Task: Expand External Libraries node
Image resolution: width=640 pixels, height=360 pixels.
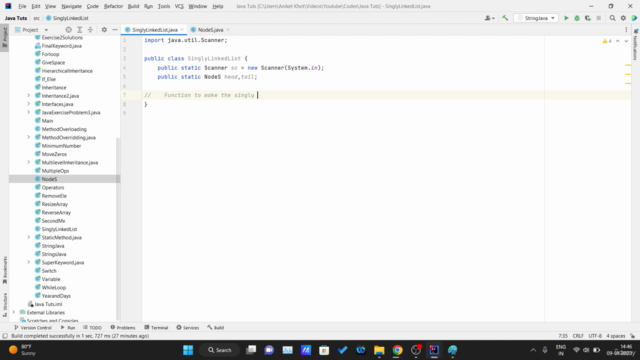Action: [14, 312]
